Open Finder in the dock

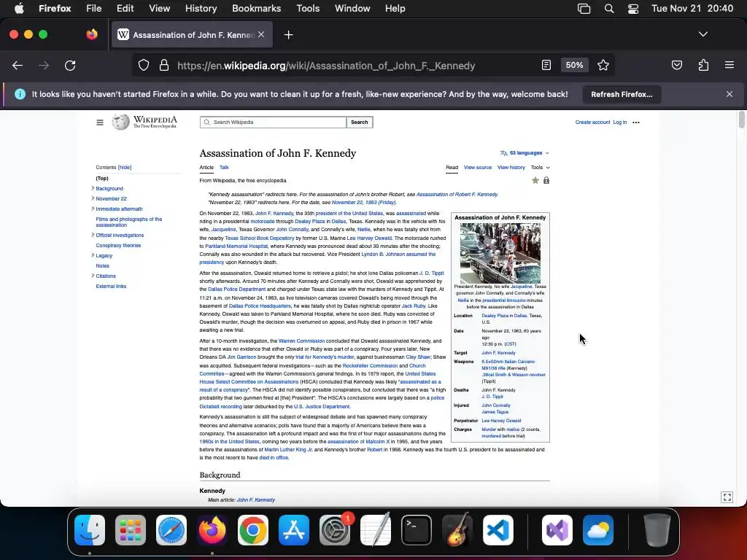pyautogui.click(x=90, y=530)
